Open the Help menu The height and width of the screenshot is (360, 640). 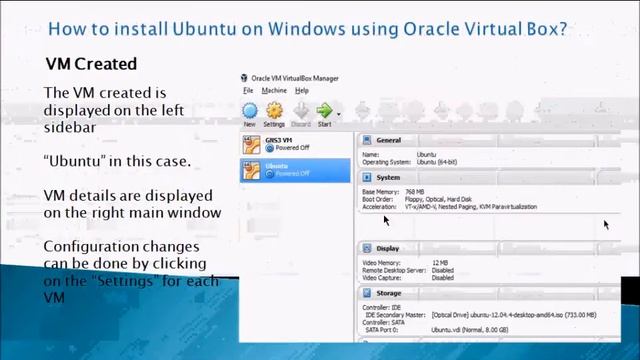(302, 91)
